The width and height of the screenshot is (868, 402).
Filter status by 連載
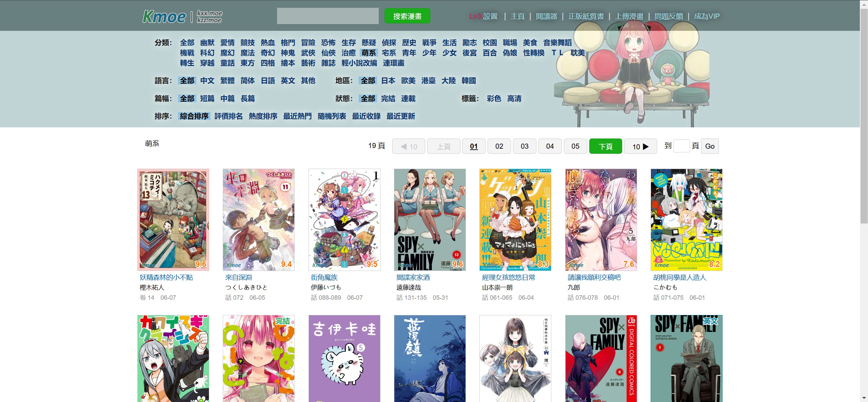point(408,99)
